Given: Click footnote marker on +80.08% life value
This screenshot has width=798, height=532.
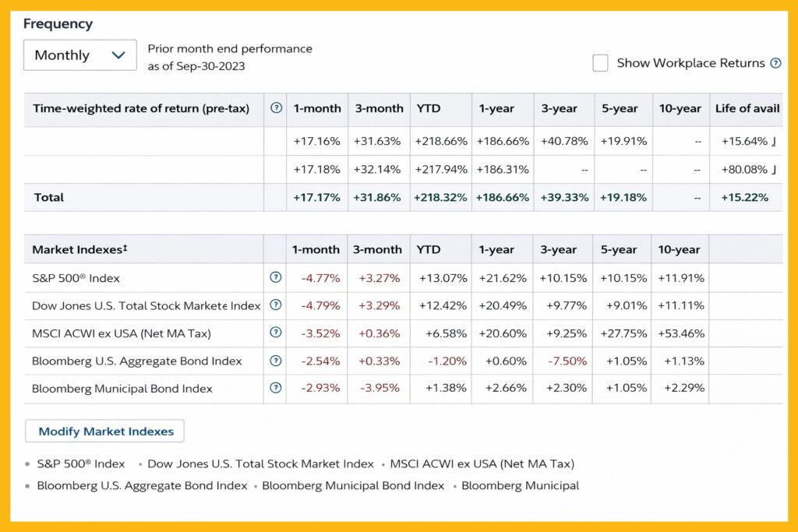Looking at the screenshot, I should coord(774,169).
